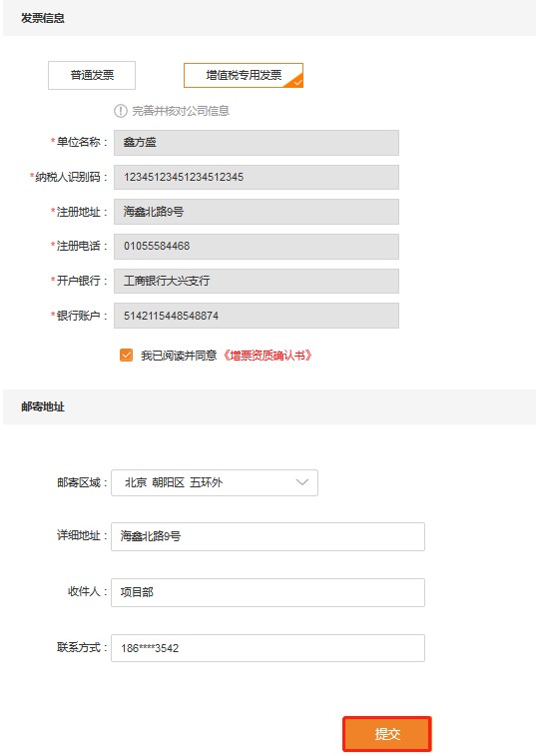Select the 普通发票 invoice type
536x756 pixels.
coord(92,75)
